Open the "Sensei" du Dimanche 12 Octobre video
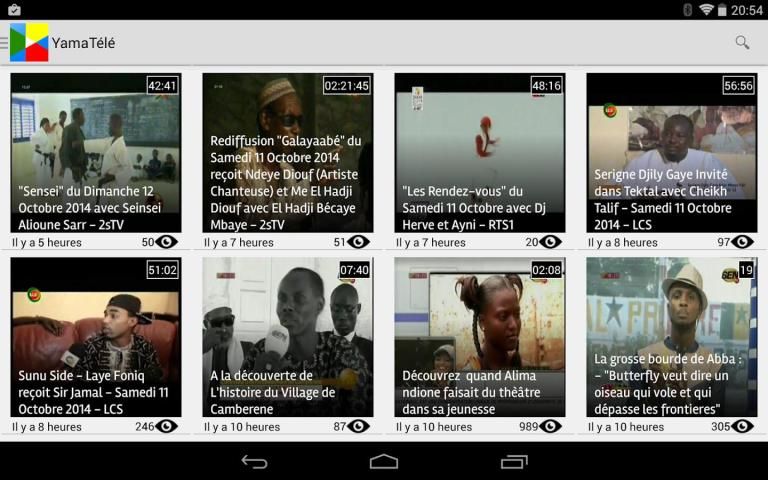Image resolution: width=768 pixels, height=480 pixels. 96,153
